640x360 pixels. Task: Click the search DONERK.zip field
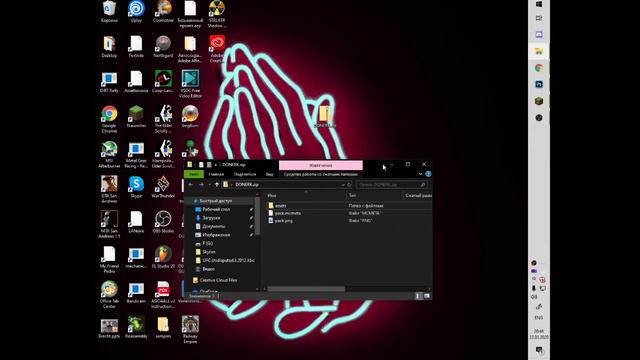coord(392,185)
